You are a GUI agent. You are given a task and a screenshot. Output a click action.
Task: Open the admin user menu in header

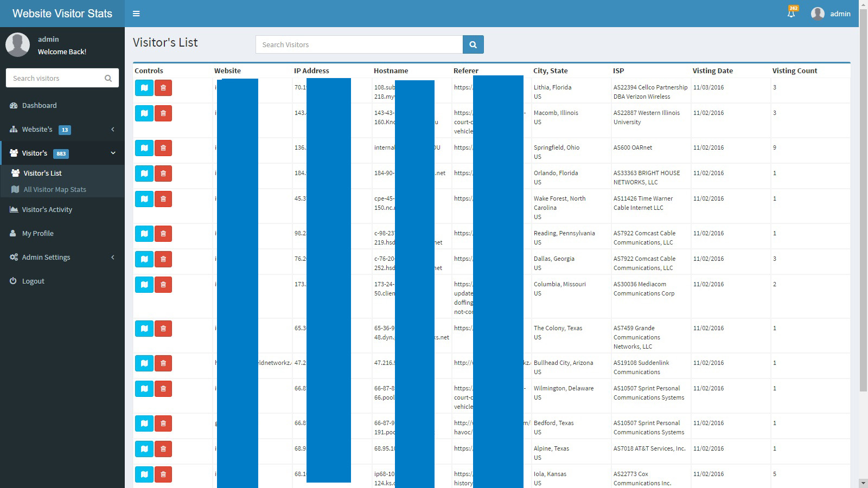pos(831,14)
